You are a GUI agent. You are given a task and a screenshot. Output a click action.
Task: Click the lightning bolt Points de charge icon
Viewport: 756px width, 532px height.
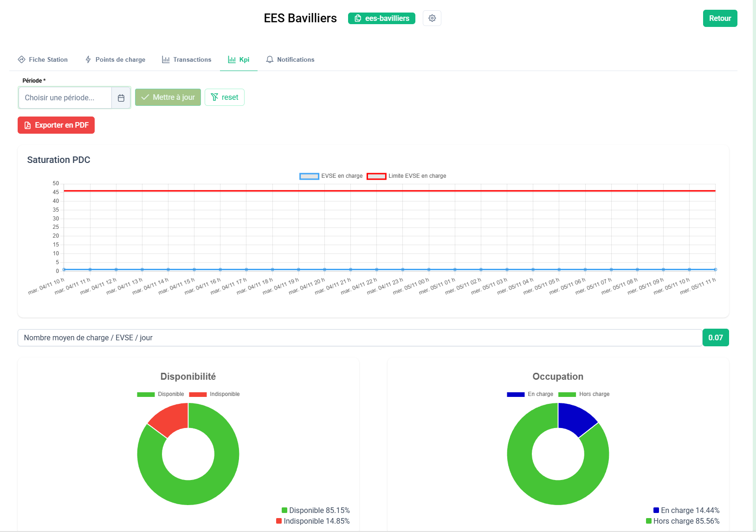88,59
